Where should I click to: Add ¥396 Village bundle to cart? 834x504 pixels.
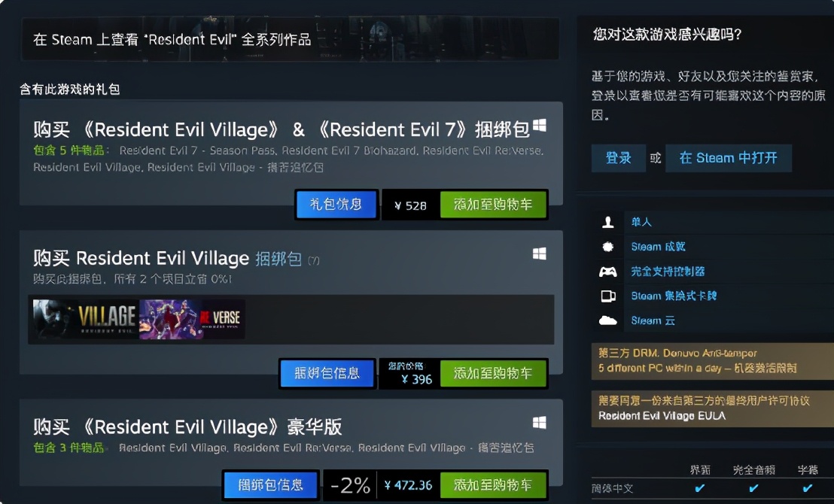click(493, 373)
